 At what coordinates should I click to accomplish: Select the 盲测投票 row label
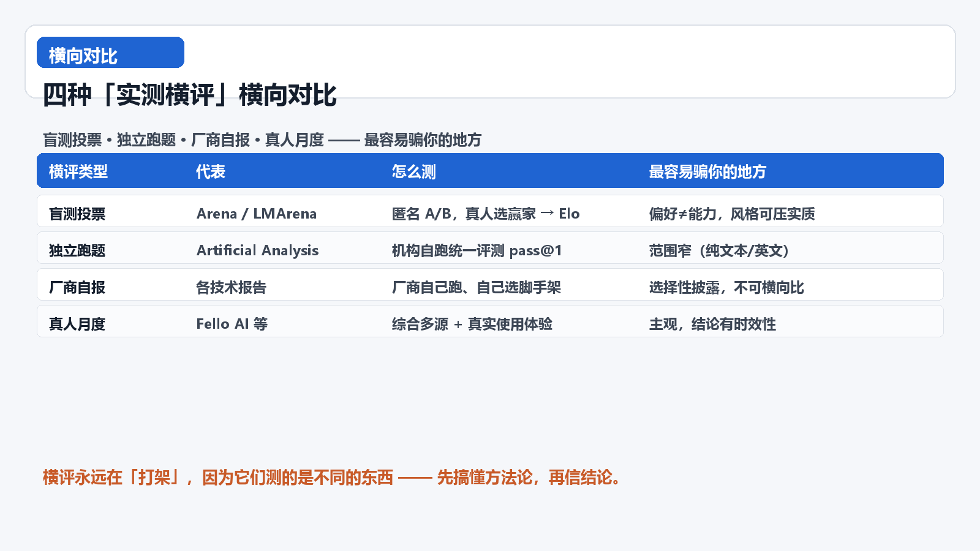[x=77, y=214]
